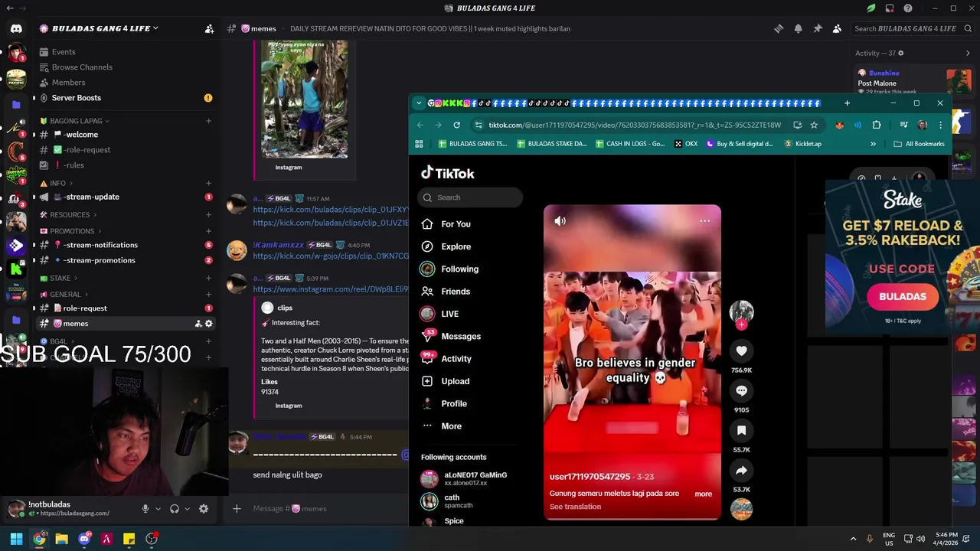Viewport: 980px width, 551px height.
Task: Click the Chrome address bar URL
Action: pos(635,125)
